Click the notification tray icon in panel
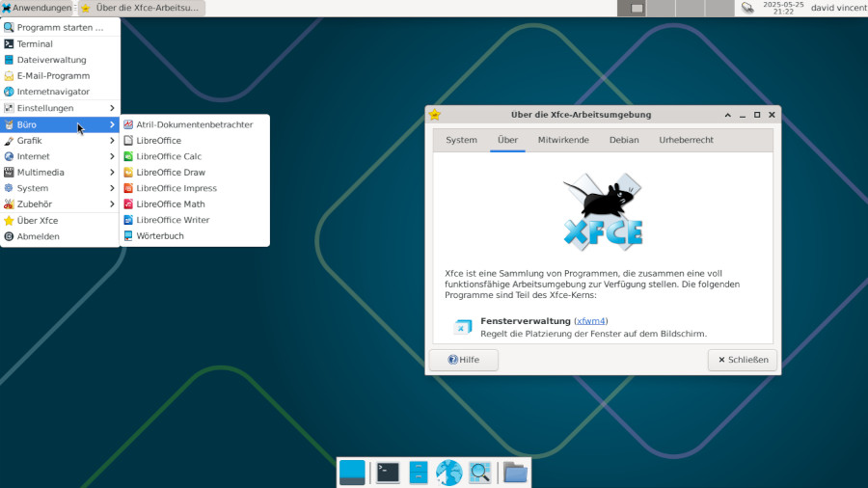Image resolution: width=868 pixels, height=488 pixels. point(747,8)
